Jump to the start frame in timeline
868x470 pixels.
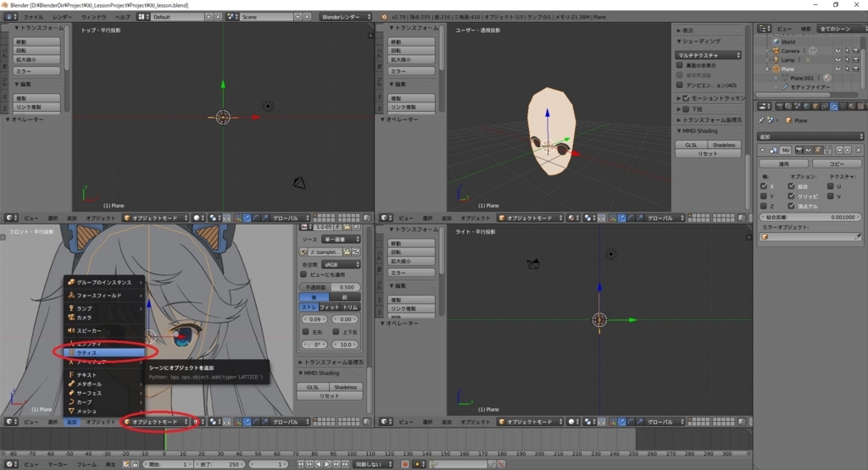pyautogui.click(x=300, y=464)
